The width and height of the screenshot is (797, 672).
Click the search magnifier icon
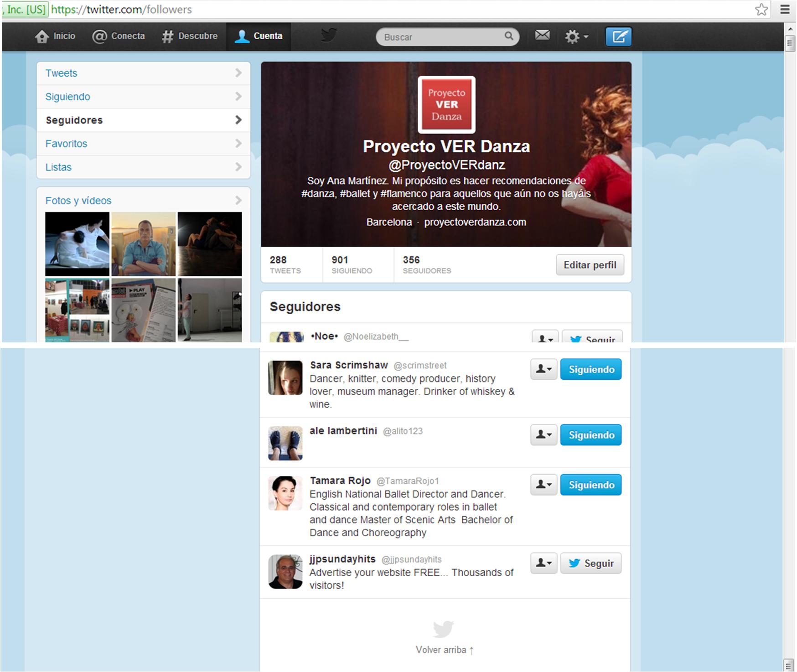[509, 36]
